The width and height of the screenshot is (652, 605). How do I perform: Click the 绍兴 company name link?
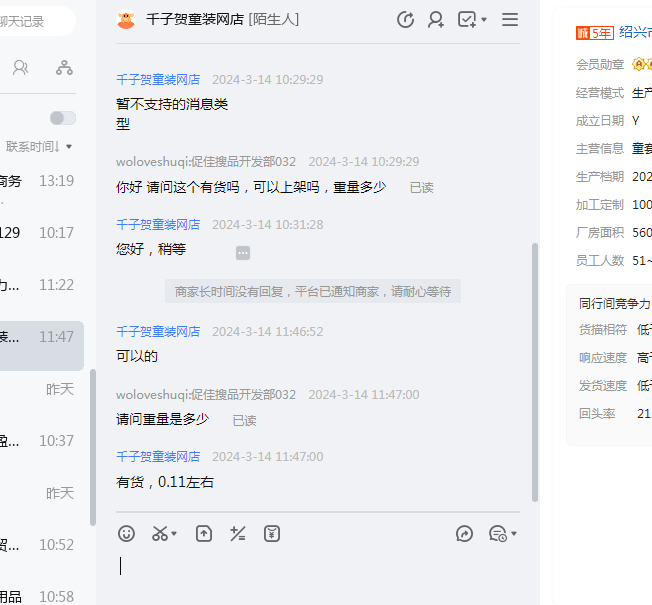[635, 33]
